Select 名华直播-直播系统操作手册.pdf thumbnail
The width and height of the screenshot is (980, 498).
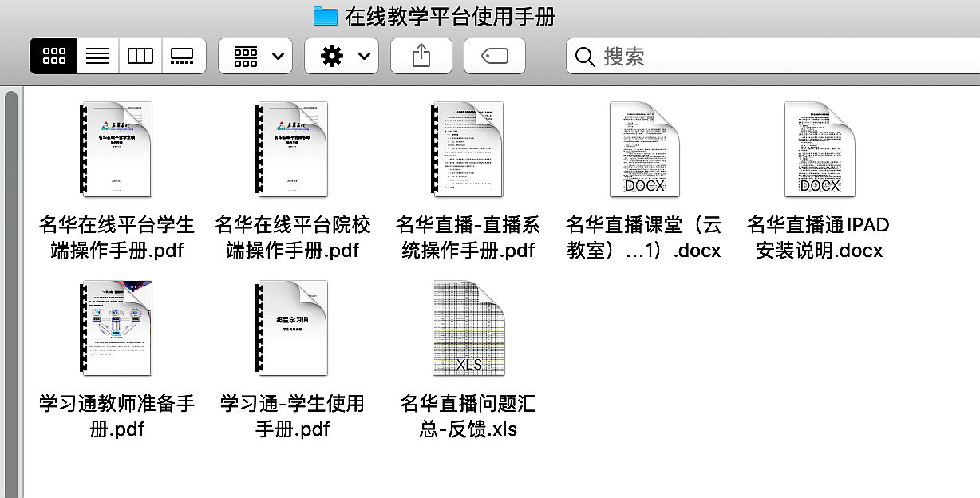tap(468, 149)
